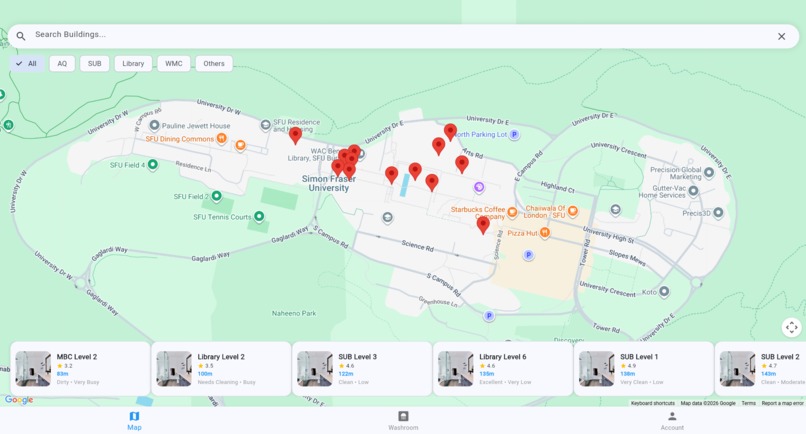The height and width of the screenshot is (434, 806).
Task: Open the Terms link on map
Action: tap(748, 403)
